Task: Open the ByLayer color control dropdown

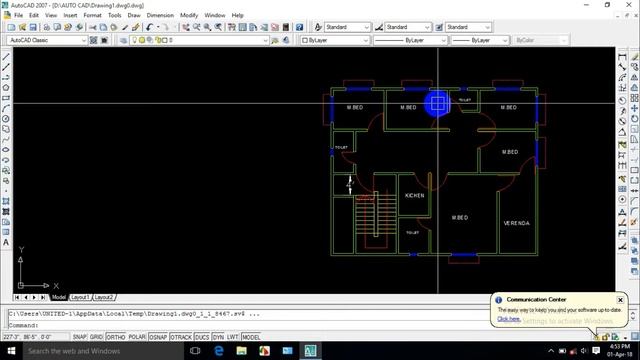Action: pos(335,40)
